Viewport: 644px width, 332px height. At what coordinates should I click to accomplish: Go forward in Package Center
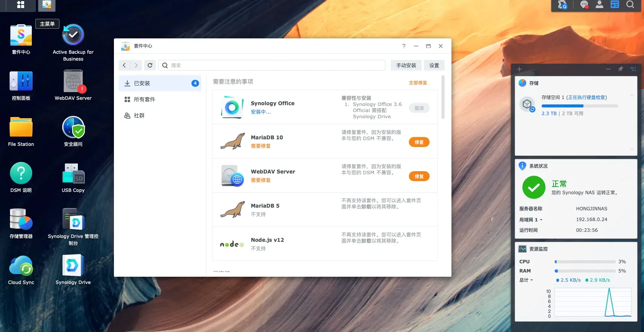click(x=136, y=65)
